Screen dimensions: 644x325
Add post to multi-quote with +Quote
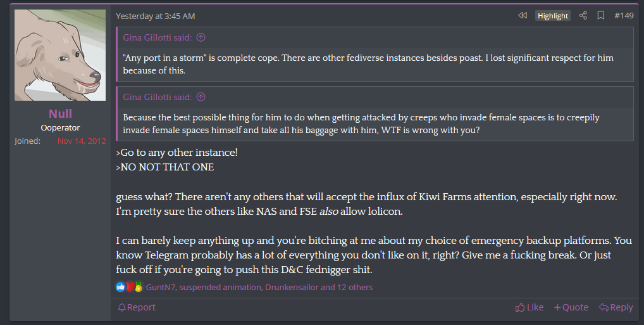click(571, 307)
